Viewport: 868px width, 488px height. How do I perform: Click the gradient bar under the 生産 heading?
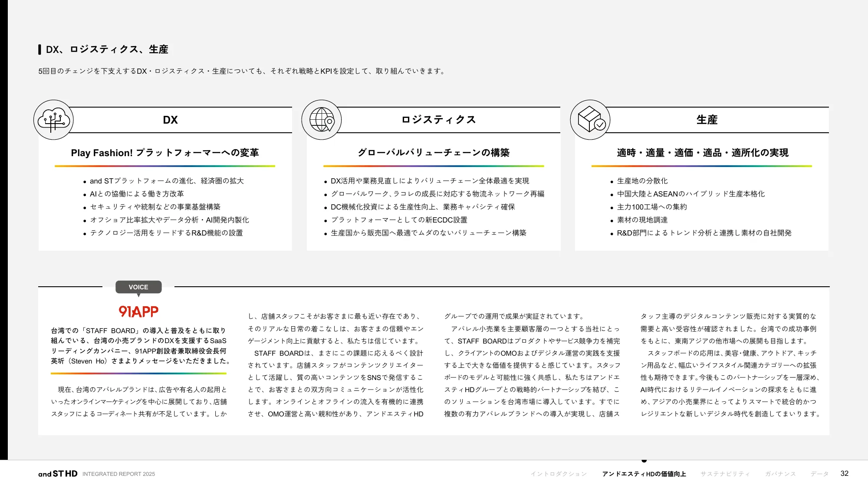[703, 166]
